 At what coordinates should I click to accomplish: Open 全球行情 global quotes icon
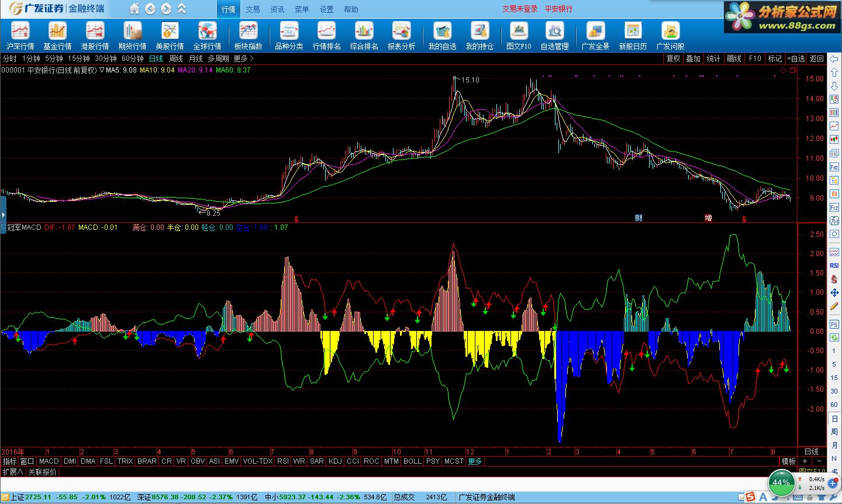click(207, 36)
